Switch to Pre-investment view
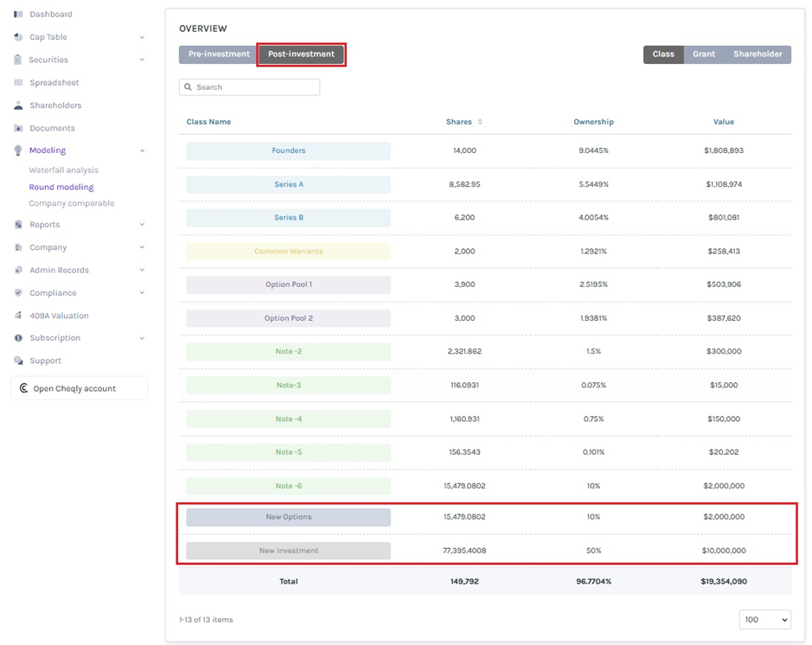Viewport: 812px width, 645px height. tap(219, 54)
